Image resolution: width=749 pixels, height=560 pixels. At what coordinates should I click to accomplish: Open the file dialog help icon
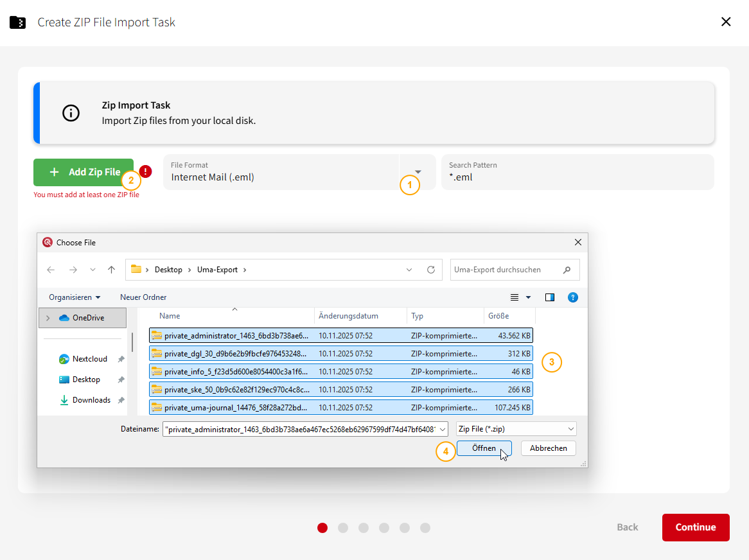573,297
